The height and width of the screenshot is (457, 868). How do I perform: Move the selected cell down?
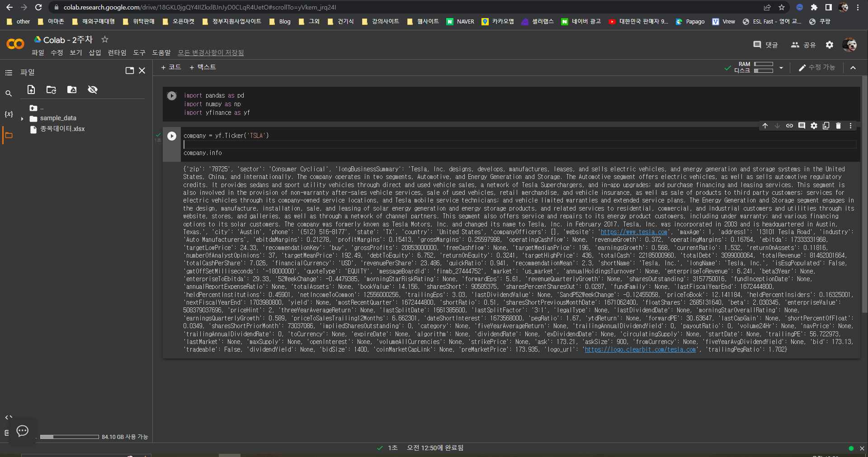pyautogui.click(x=777, y=126)
